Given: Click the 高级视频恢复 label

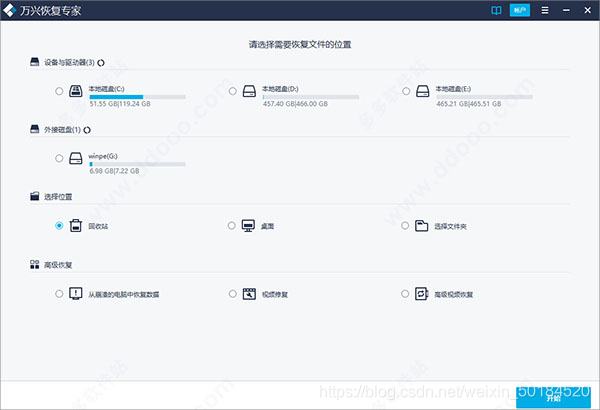Looking at the screenshot, I should (453, 294).
